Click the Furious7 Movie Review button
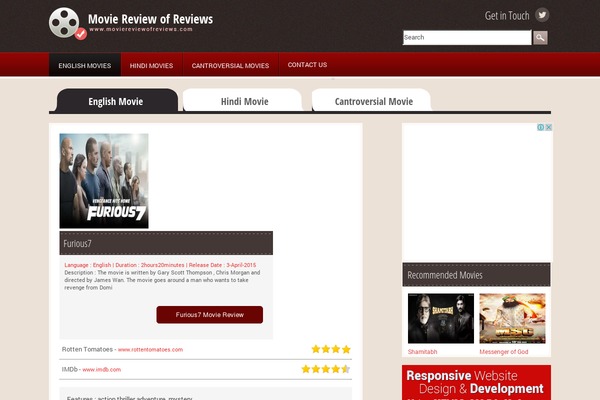This screenshot has height=400, width=600. pos(210,315)
